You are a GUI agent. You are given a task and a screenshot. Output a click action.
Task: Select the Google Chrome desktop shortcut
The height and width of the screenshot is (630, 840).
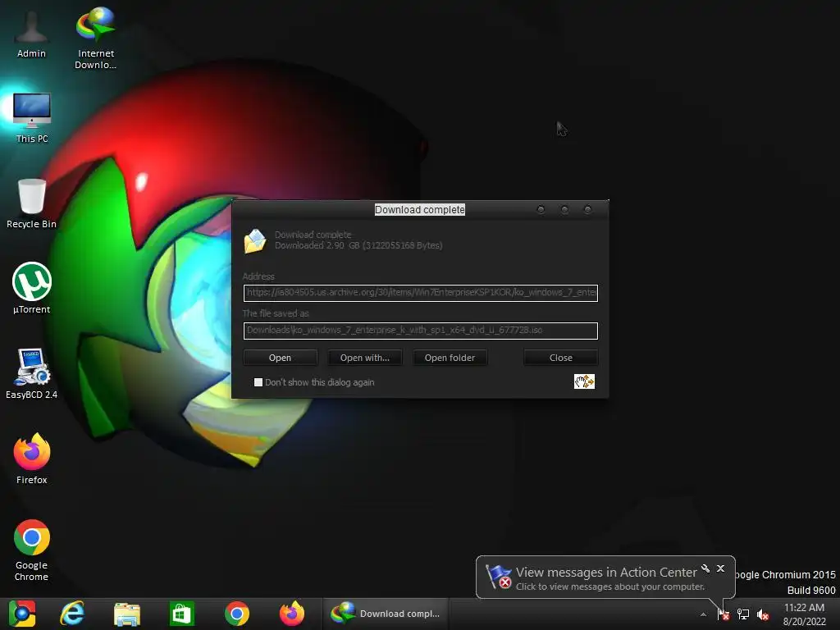click(x=32, y=550)
